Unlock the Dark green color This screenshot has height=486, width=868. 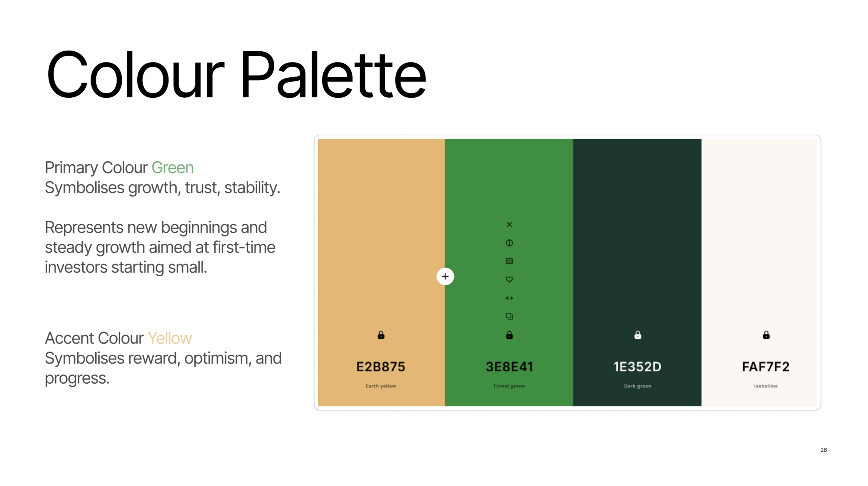click(x=638, y=335)
